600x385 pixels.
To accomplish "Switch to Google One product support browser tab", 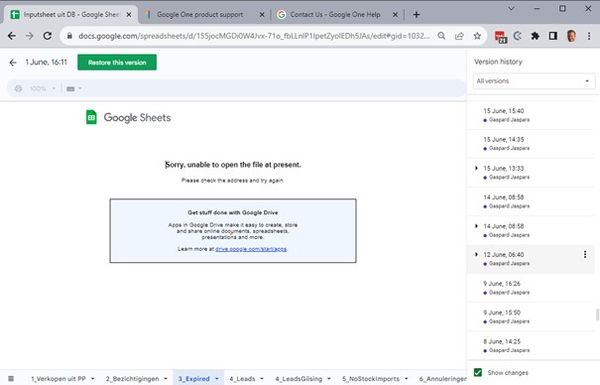I will click(x=200, y=15).
